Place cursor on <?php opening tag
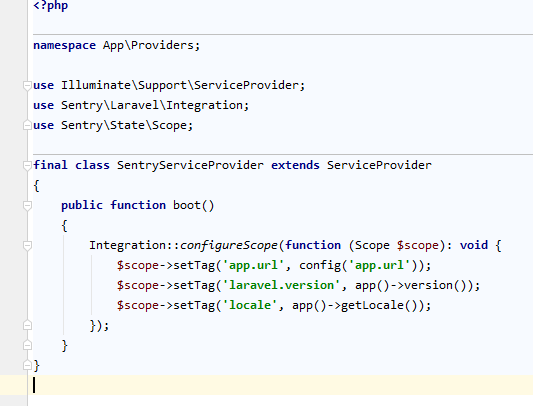 (51, 6)
